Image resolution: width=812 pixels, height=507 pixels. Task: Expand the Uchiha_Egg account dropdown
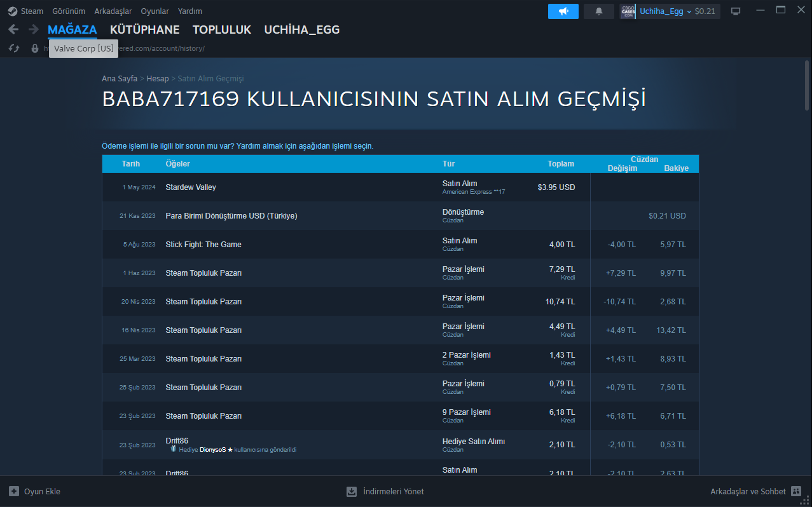pos(689,11)
